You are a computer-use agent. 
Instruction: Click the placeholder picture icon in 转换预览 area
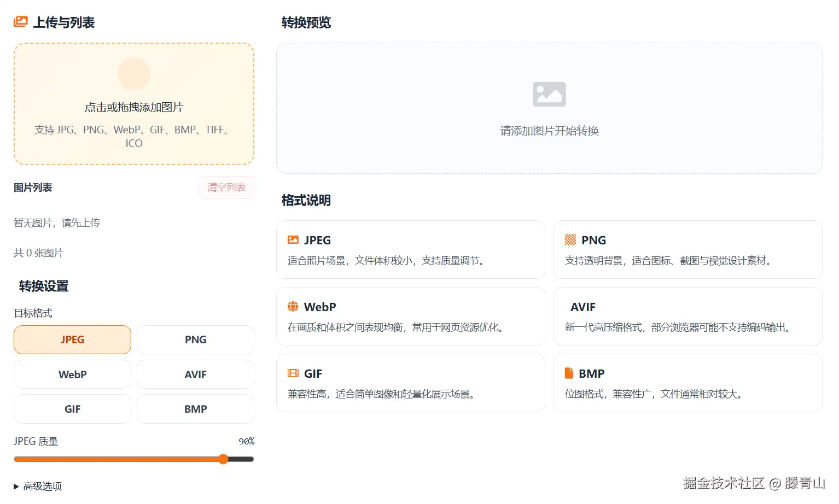549,93
